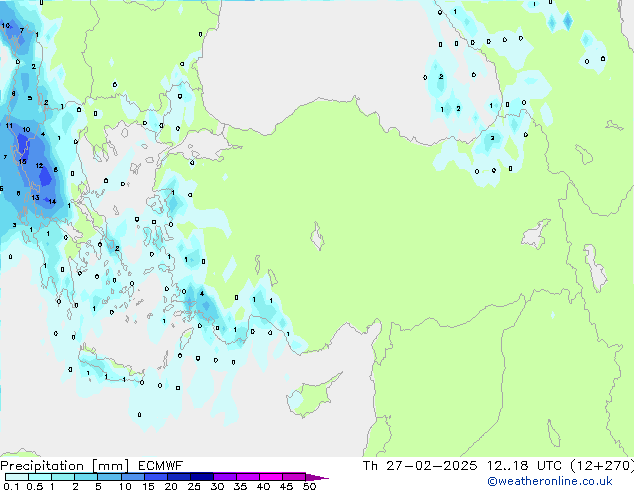Screen dimensions: 634x490
Task: Select the 40–45 mm magenta legend swatch
Action: (271, 477)
